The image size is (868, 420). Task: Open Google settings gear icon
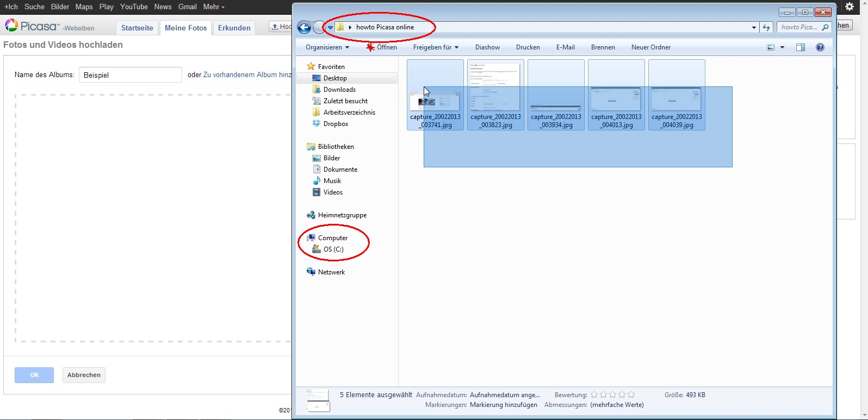pos(849,7)
